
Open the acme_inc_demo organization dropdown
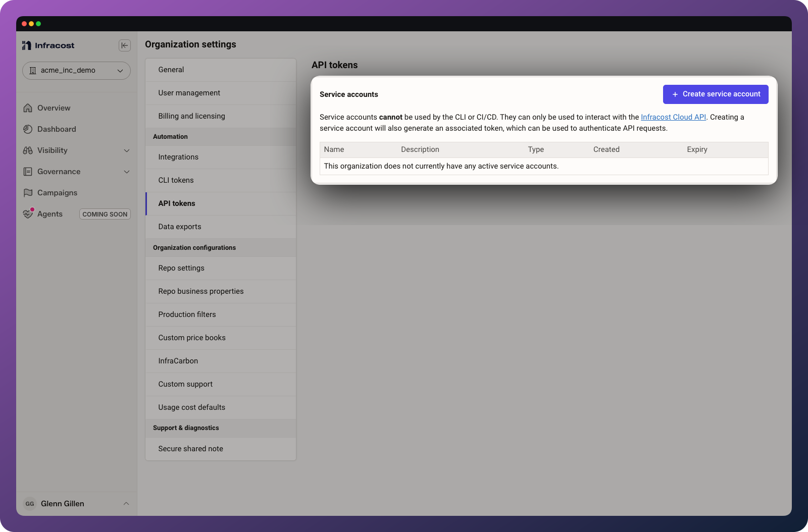click(76, 71)
